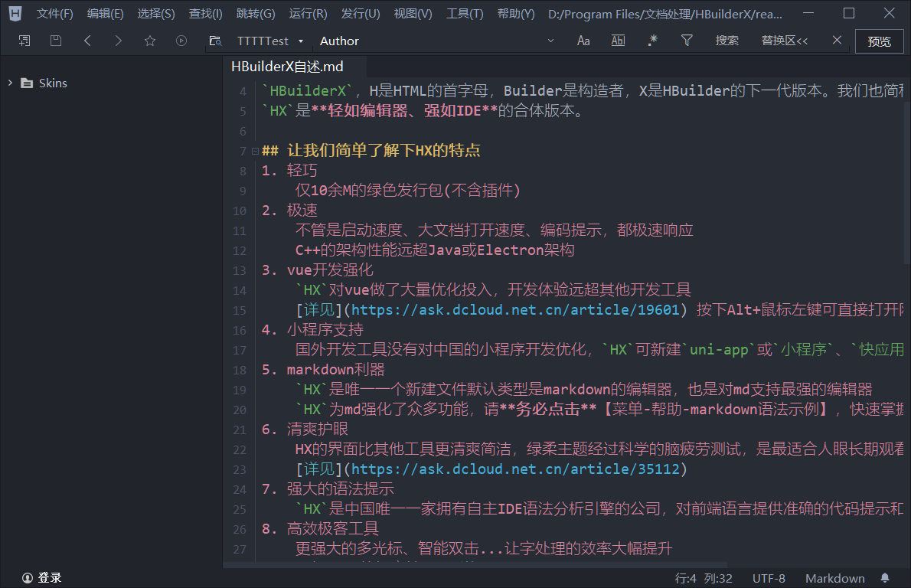Save the file with the disk icon
Image resolution: width=911 pixels, height=588 pixels.
[56, 41]
